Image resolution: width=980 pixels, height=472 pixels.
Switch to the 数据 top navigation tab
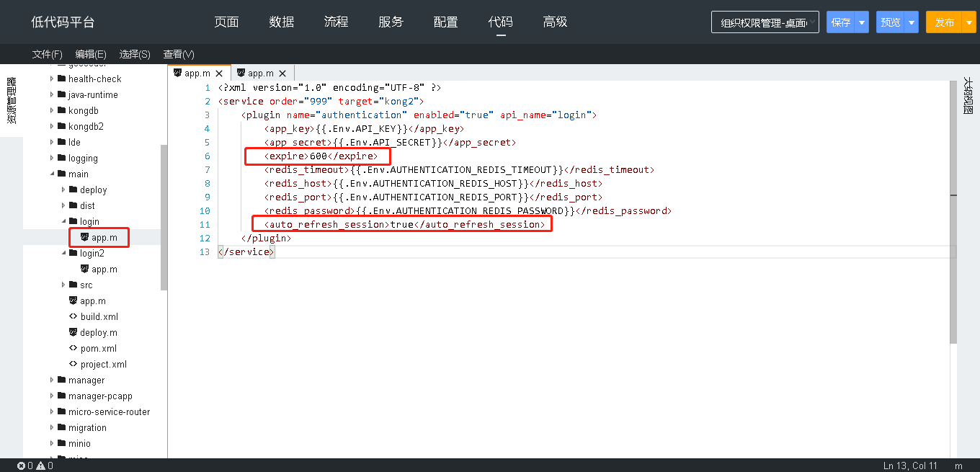[282, 22]
